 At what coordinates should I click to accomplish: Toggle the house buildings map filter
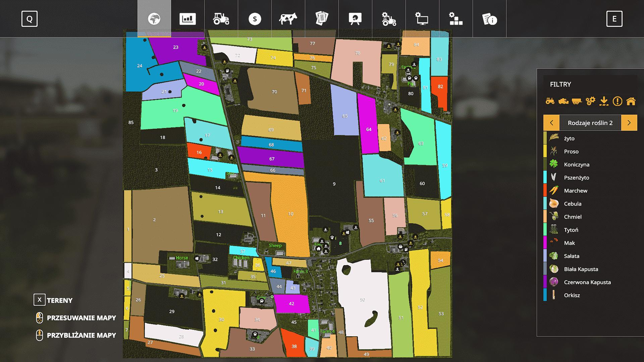(x=631, y=101)
